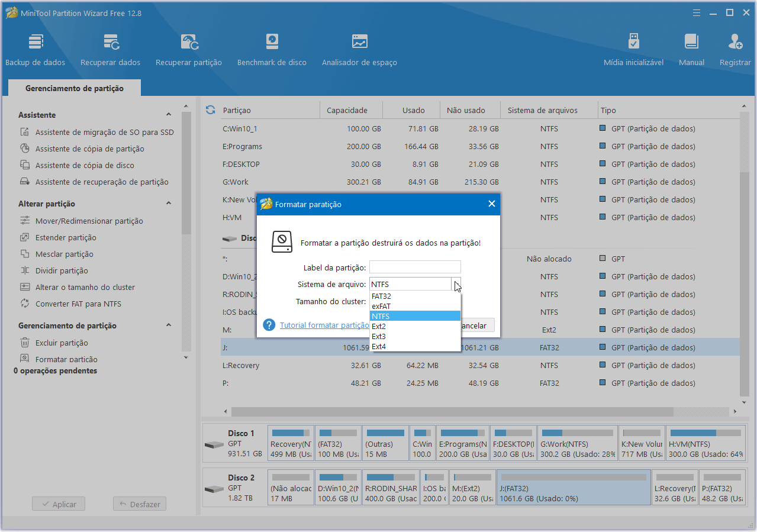The image size is (757, 532).
Task: Refresh the partition list
Action: pyautogui.click(x=210, y=110)
